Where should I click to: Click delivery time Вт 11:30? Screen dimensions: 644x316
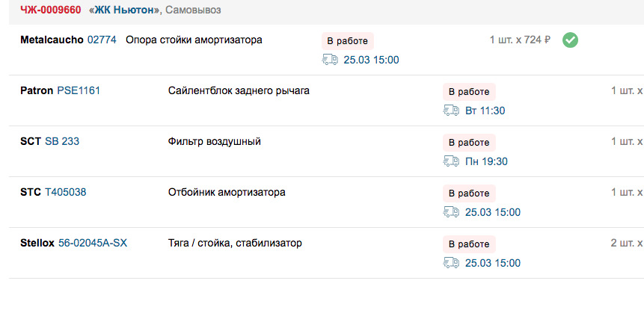485,111
